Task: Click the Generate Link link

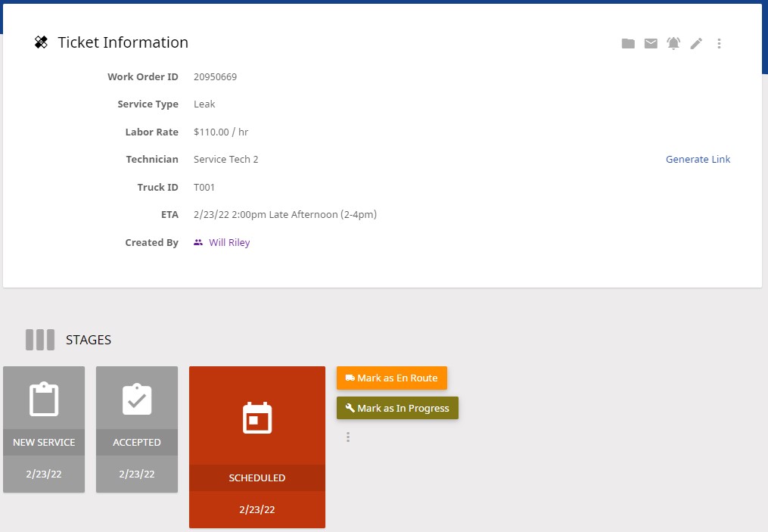Action: tap(698, 159)
